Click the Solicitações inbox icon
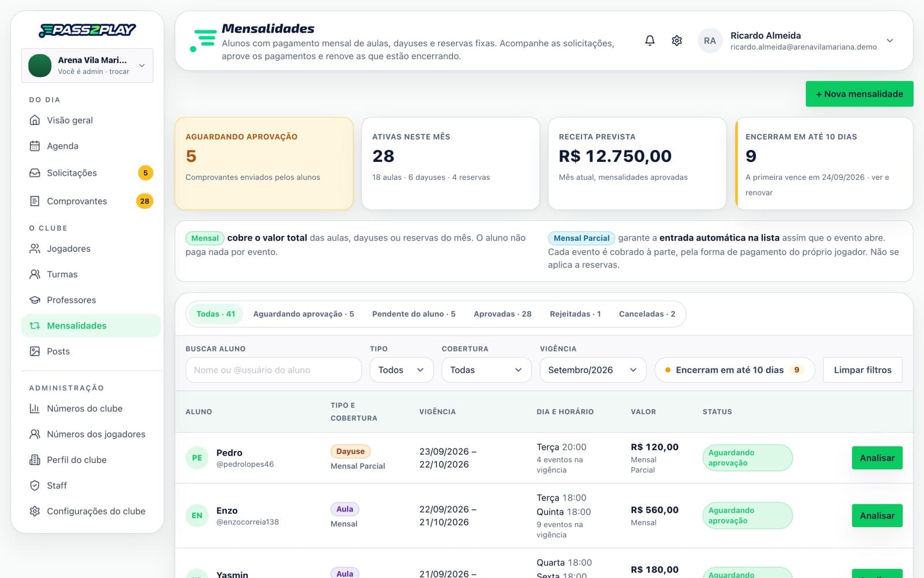The width and height of the screenshot is (924, 578). click(x=35, y=173)
